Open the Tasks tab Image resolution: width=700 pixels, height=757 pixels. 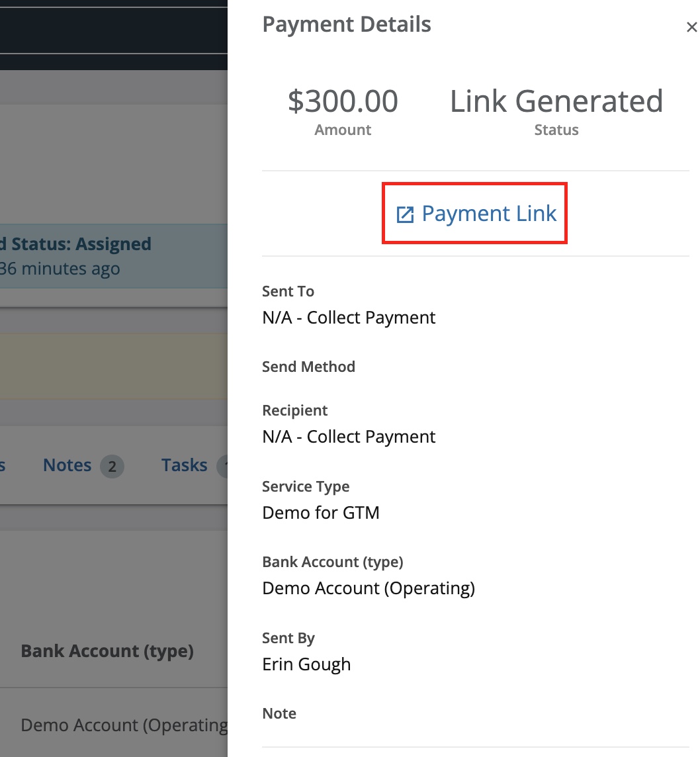click(x=185, y=465)
